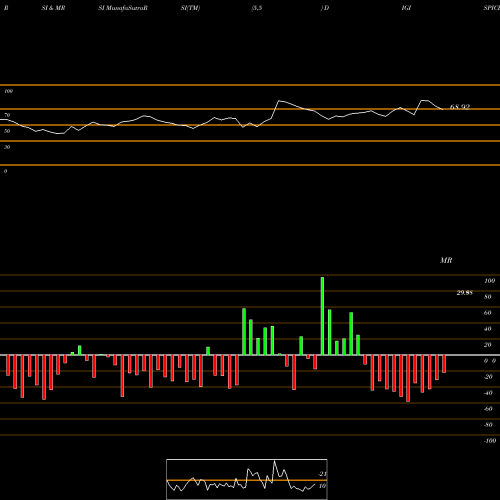500x500 pixels.
Task: Click the -20 label on MR axis
Action: click(488, 377)
